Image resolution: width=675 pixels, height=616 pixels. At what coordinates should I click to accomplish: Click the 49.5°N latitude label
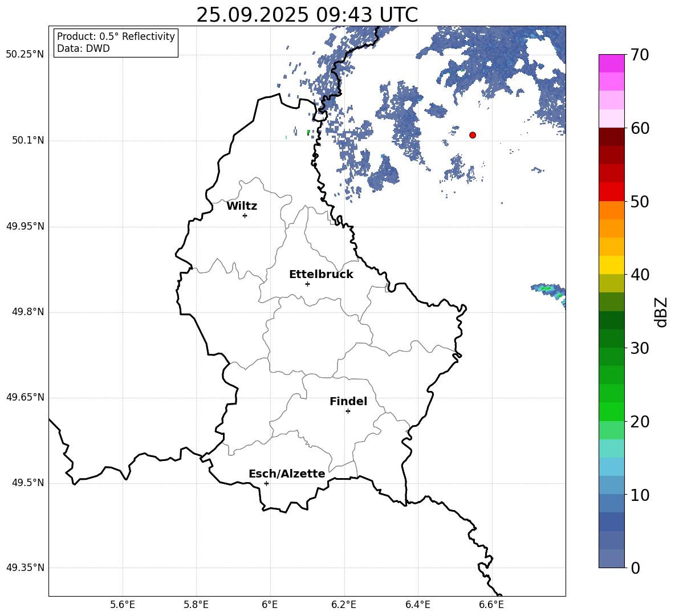click(x=28, y=483)
